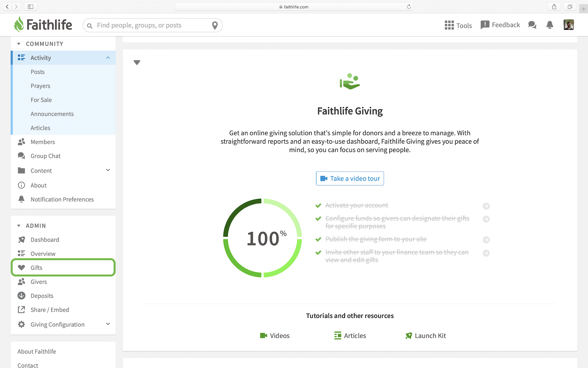Click the faithlife.com address bar
This screenshot has height=368, width=588.
click(294, 7)
